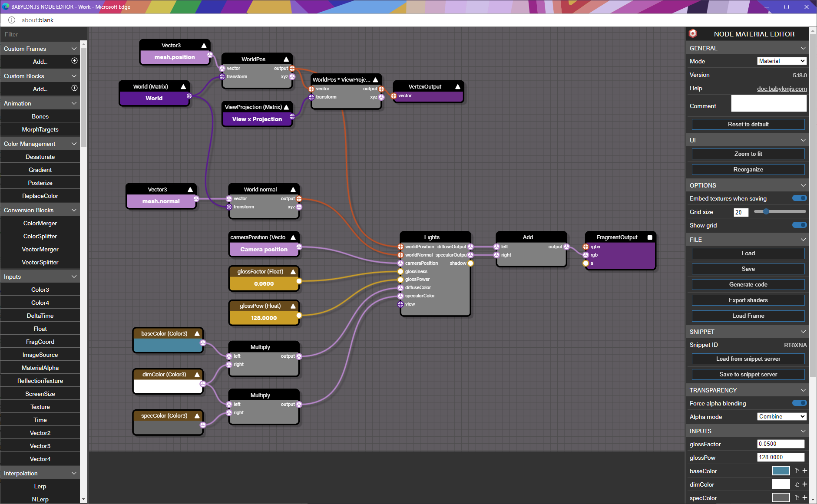Click the diffuseOutput port on Lights node

470,247
